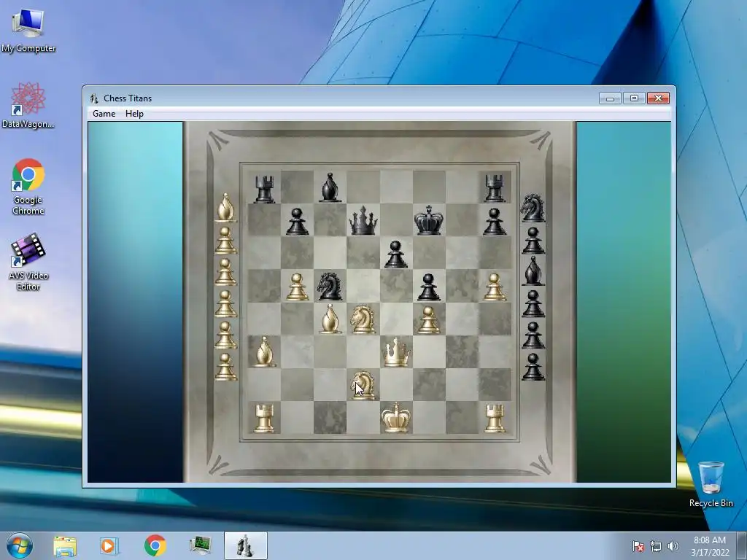Viewport: 747px width, 560px height.
Task: Select the black pawn left of the black queen
Action: pos(298,222)
